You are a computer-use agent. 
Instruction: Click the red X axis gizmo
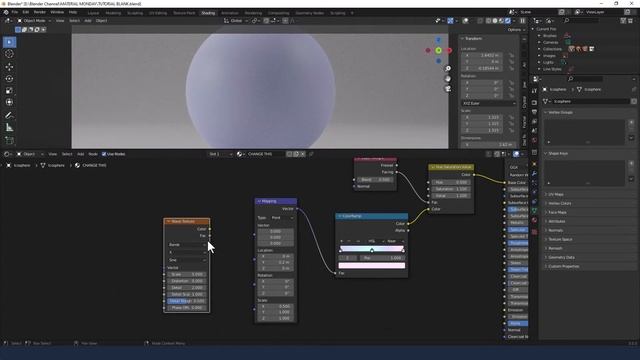coord(449,51)
